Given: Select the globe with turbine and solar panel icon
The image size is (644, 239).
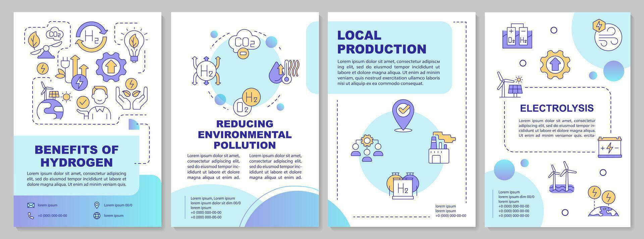Looking at the screenshot, I should 54,101.
